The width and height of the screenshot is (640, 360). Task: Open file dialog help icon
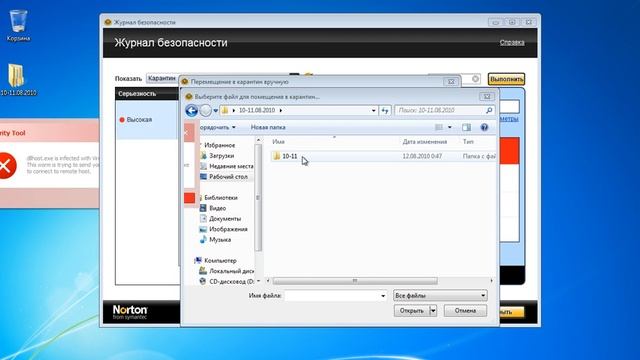coord(484,127)
